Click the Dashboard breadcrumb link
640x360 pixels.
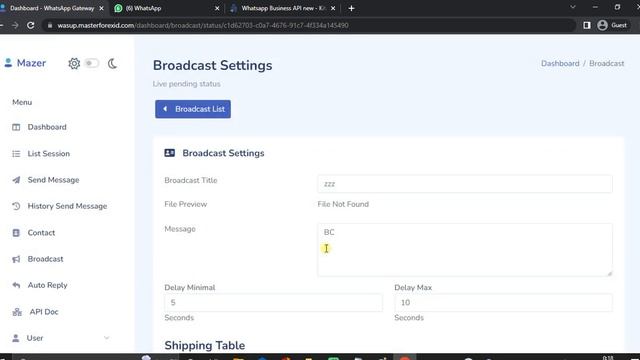click(x=560, y=64)
